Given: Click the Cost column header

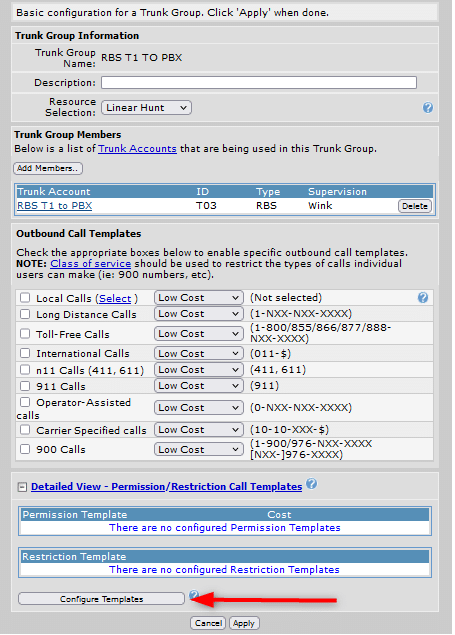Looking at the screenshot, I should pyautogui.click(x=279, y=515).
